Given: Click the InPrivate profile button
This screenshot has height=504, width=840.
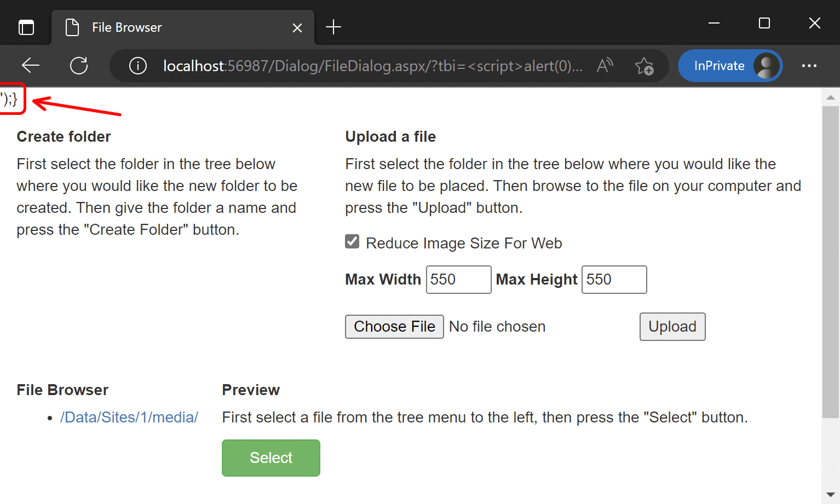Looking at the screenshot, I should pos(729,66).
